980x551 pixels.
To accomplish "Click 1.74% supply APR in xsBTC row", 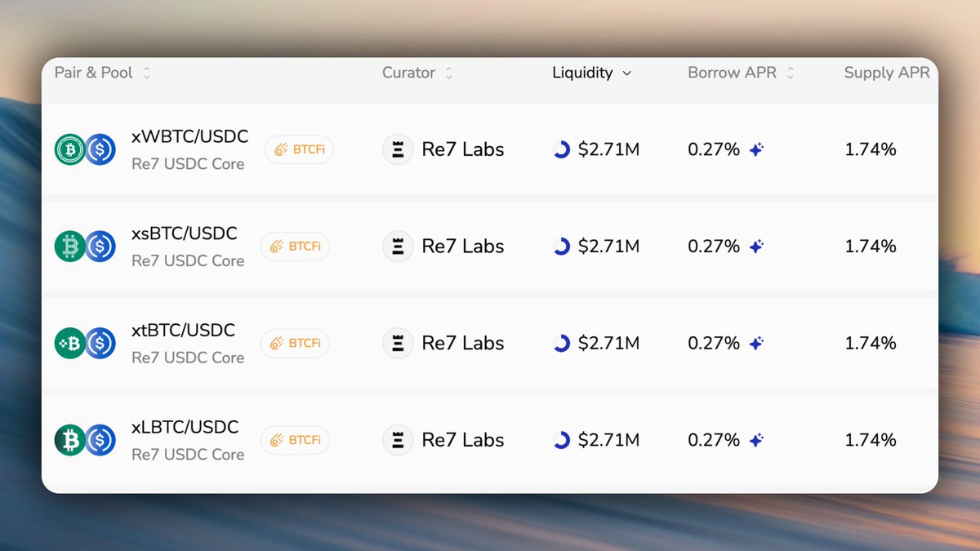I will (x=870, y=247).
